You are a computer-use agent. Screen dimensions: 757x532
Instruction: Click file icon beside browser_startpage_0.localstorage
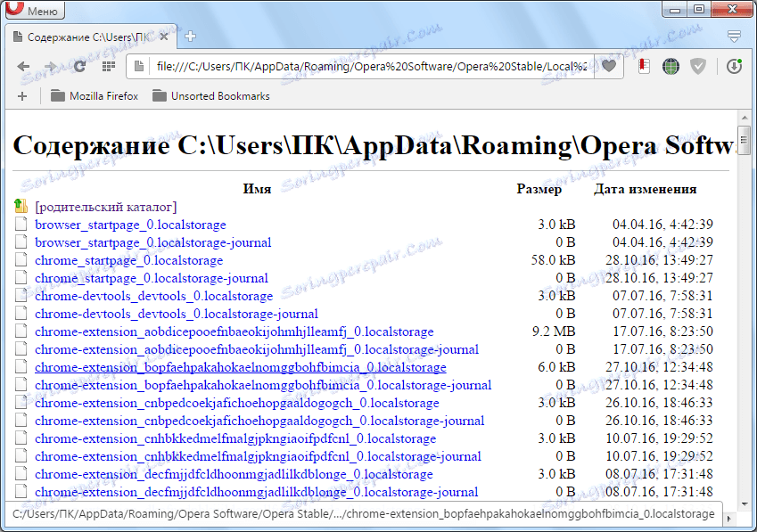click(x=21, y=225)
